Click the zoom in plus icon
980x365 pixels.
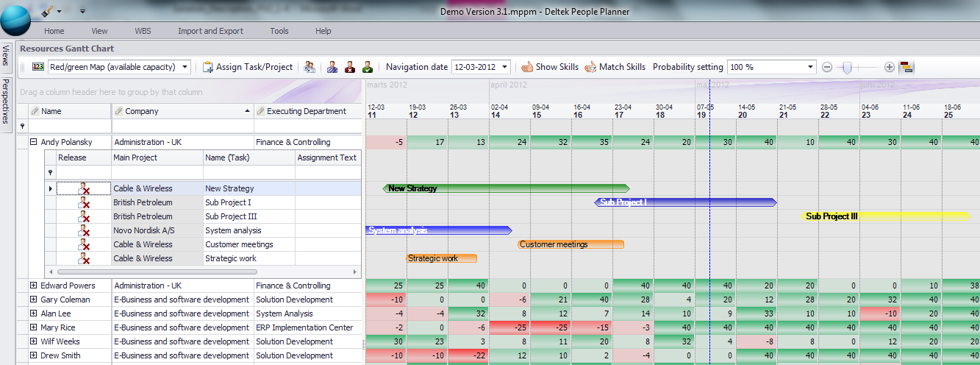890,67
